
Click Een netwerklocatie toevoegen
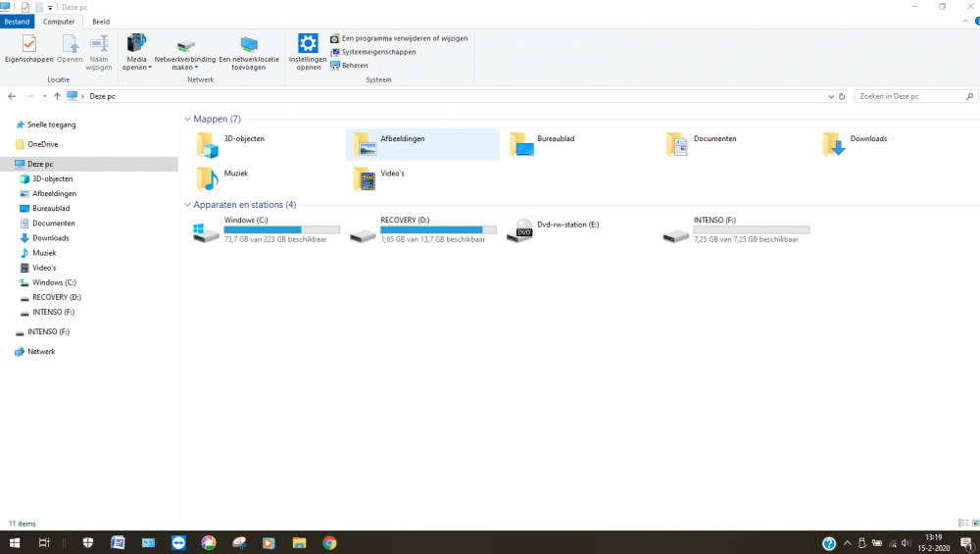click(249, 52)
